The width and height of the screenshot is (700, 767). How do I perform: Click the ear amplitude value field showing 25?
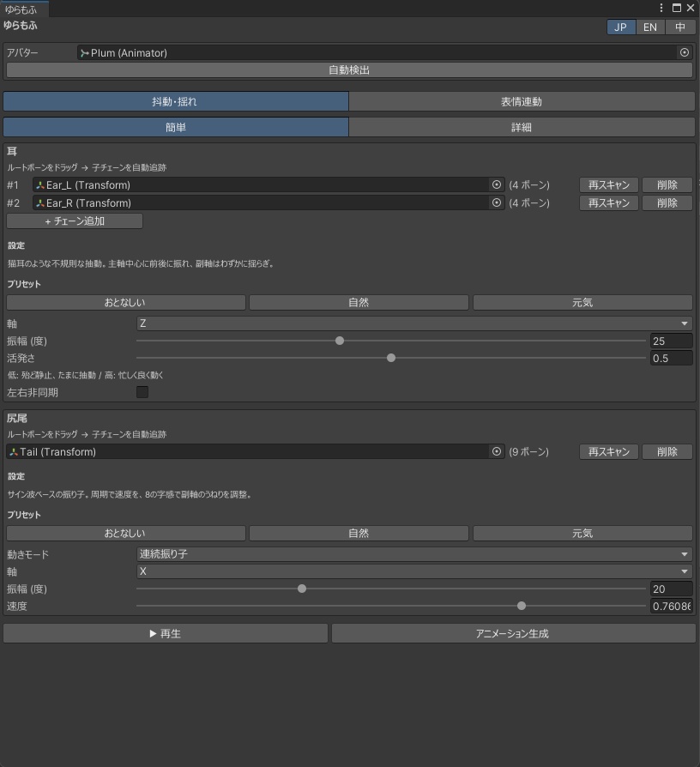(x=671, y=341)
